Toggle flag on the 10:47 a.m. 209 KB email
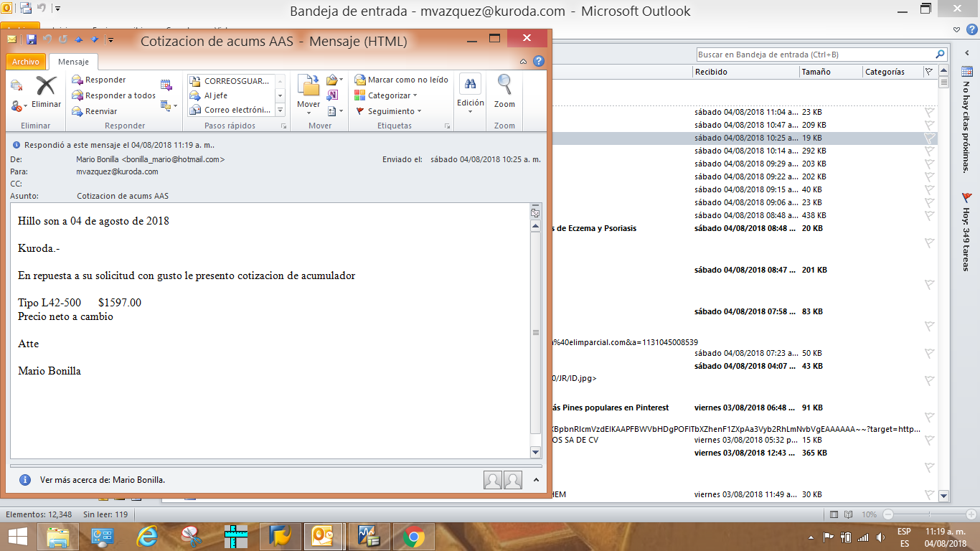The height and width of the screenshot is (551, 980). [929, 125]
